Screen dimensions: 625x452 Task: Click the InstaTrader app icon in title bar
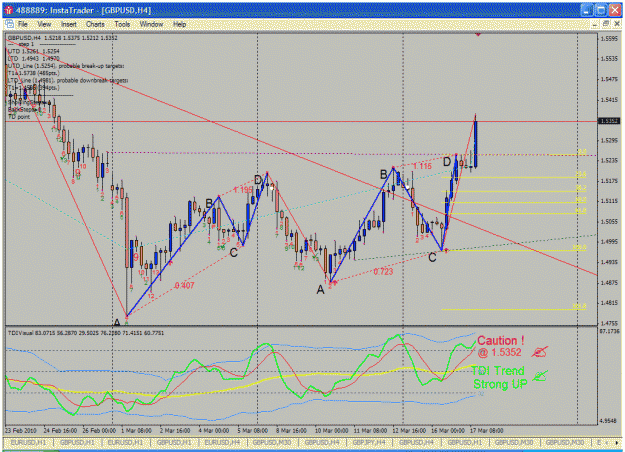pos(8,10)
